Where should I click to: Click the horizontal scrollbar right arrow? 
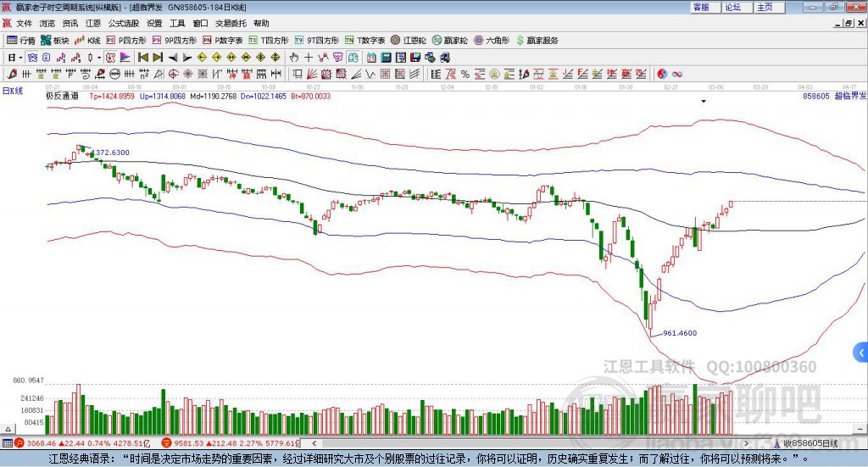click(746, 443)
